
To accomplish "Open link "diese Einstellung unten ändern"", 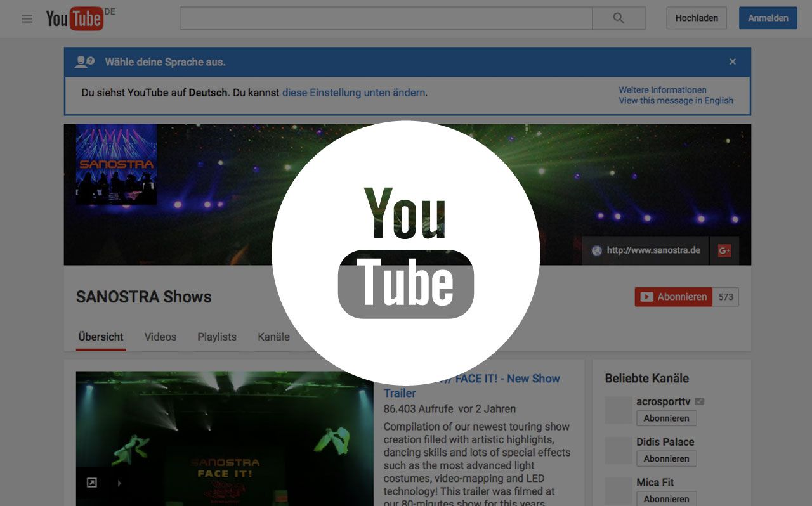I will coord(353,93).
